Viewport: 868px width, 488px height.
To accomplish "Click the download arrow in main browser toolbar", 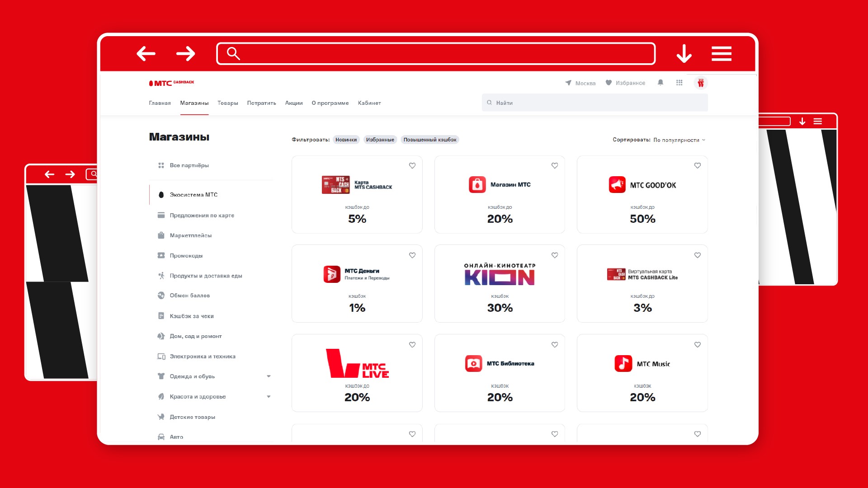I will [684, 53].
